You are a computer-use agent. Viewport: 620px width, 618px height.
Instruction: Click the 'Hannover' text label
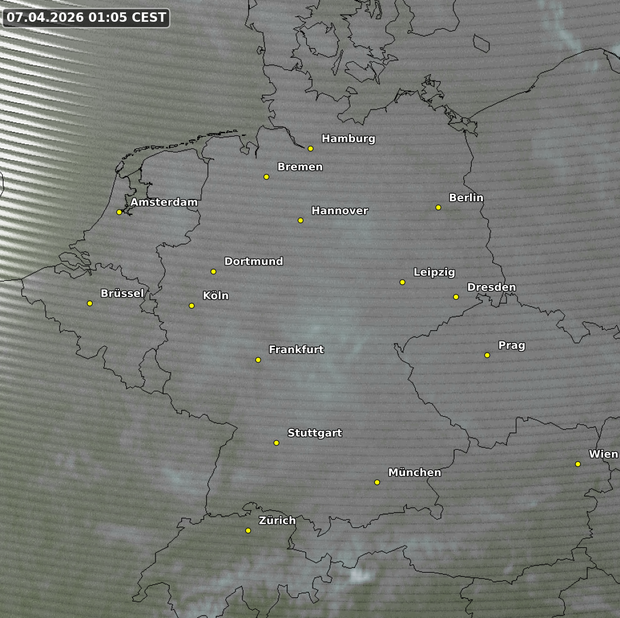point(340,211)
